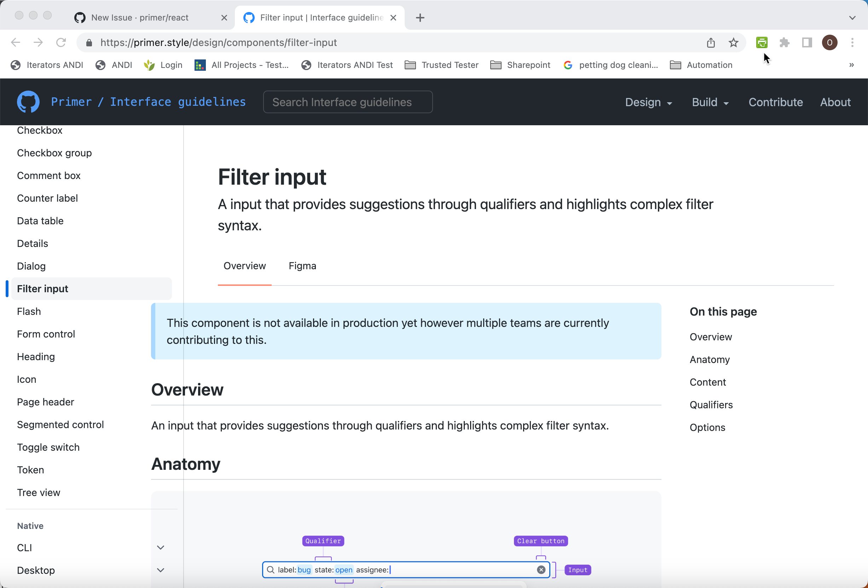Open the browser Extensions puzzle icon
868x588 pixels.
pyautogui.click(x=784, y=42)
